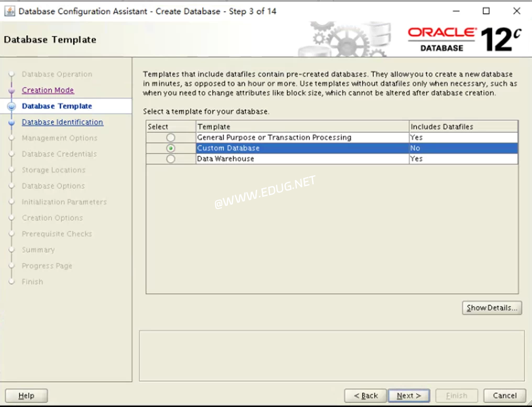Image resolution: width=532 pixels, height=407 pixels.
Task: Select the Database Template step
Action: click(57, 106)
